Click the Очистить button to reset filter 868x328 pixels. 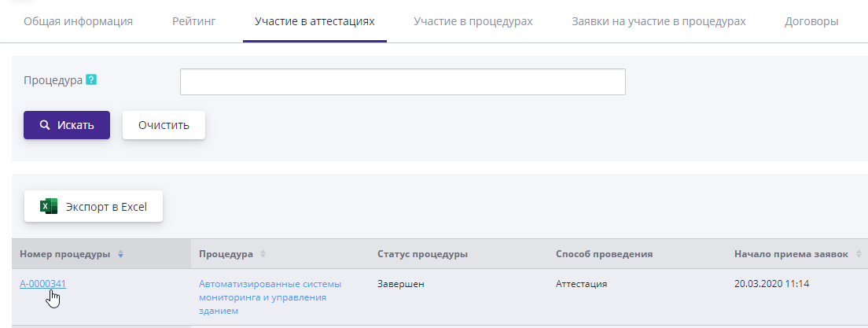(x=164, y=125)
